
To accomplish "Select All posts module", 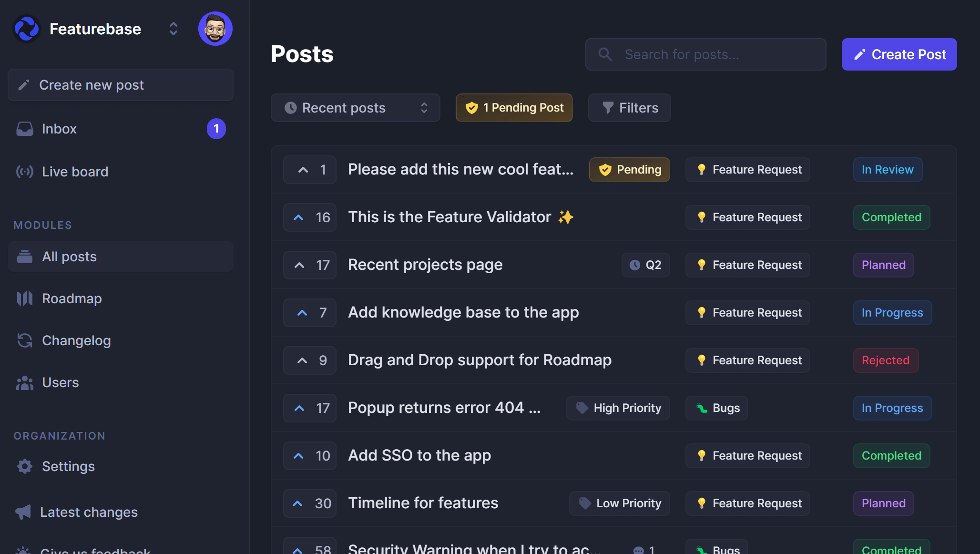I will coord(121,256).
